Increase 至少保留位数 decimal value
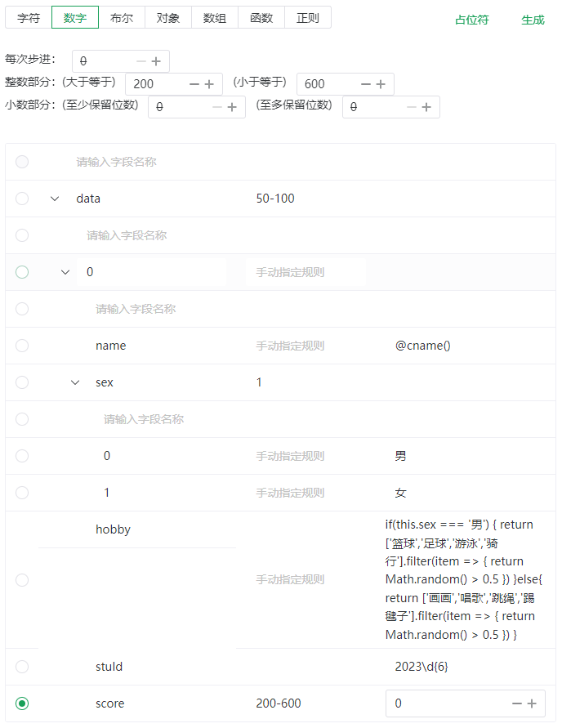Viewport: 562px width, 728px height. click(232, 107)
